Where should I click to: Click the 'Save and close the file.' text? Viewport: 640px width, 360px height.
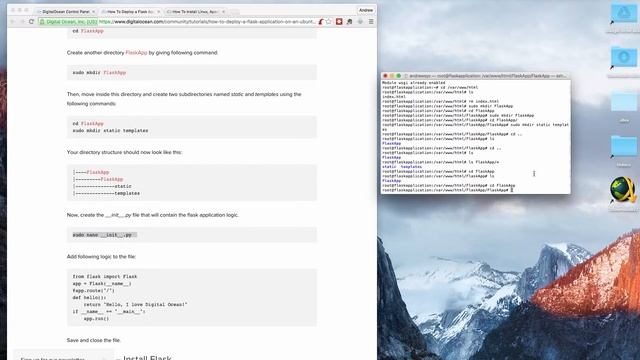coord(93,340)
